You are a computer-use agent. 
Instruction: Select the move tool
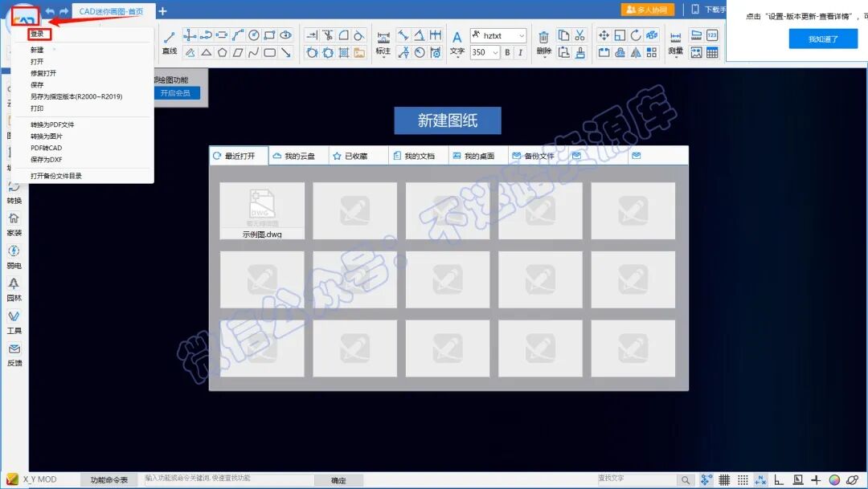point(604,35)
